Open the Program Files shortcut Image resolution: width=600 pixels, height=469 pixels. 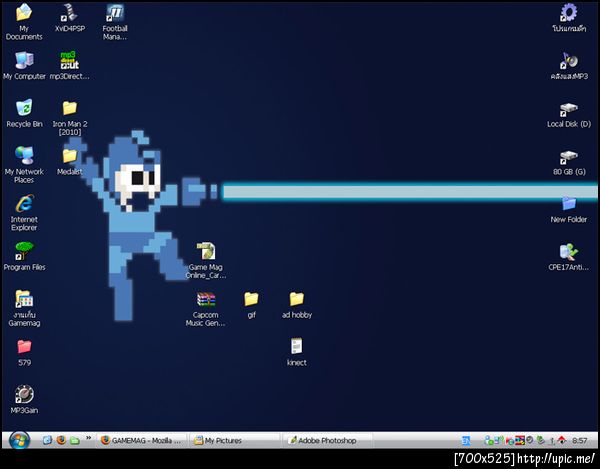[x=24, y=256]
